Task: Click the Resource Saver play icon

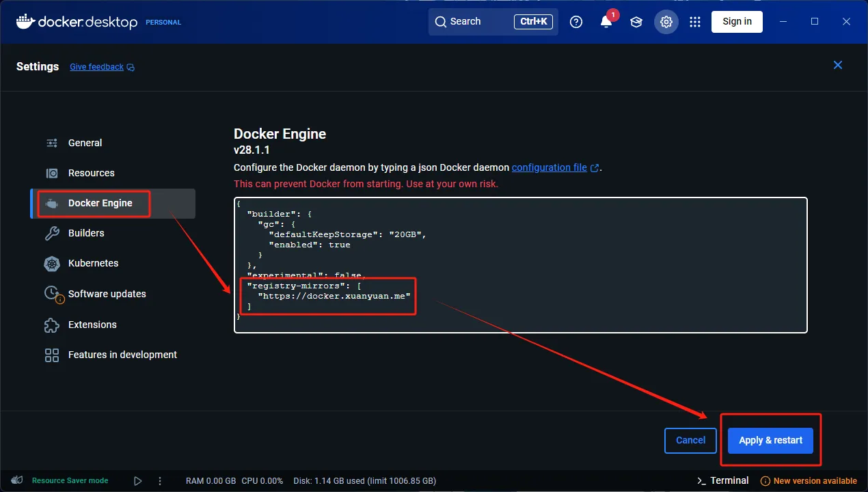Action: point(138,480)
